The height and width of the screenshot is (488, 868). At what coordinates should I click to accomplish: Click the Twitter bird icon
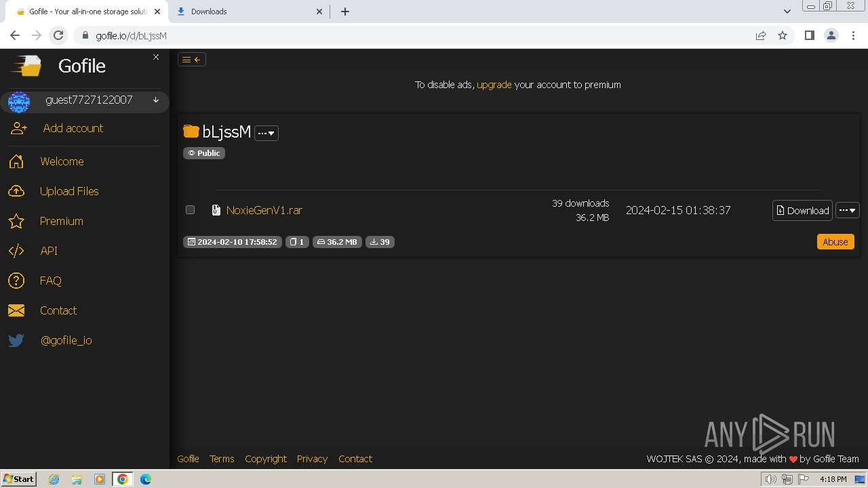[x=16, y=340]
